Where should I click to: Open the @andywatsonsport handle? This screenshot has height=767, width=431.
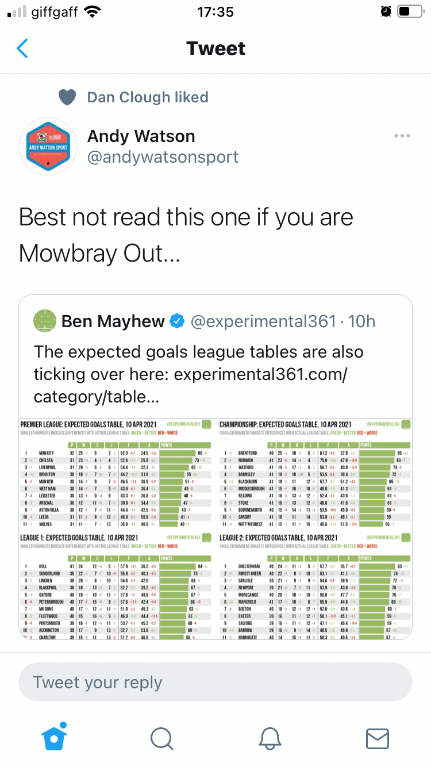(162, 157)
